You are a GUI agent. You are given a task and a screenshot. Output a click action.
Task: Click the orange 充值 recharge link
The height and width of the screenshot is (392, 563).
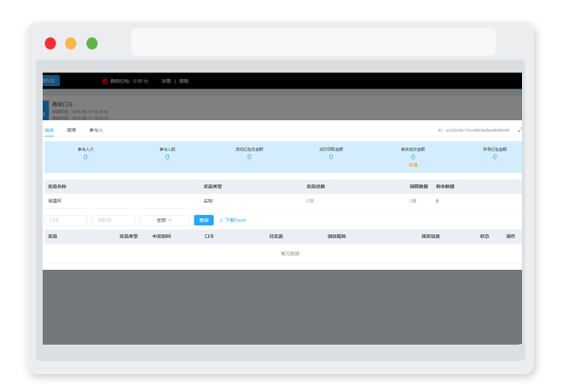point(413,165)
